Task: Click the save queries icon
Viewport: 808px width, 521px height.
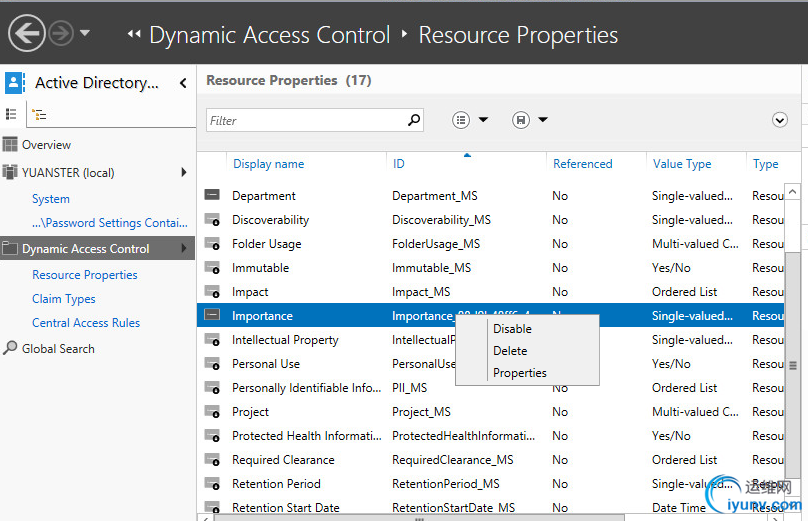Action: 521,120
